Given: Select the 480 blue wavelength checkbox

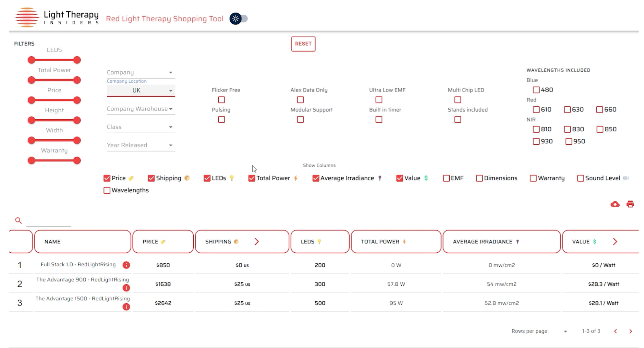Looking at the screenshot, I should point(536,90).
